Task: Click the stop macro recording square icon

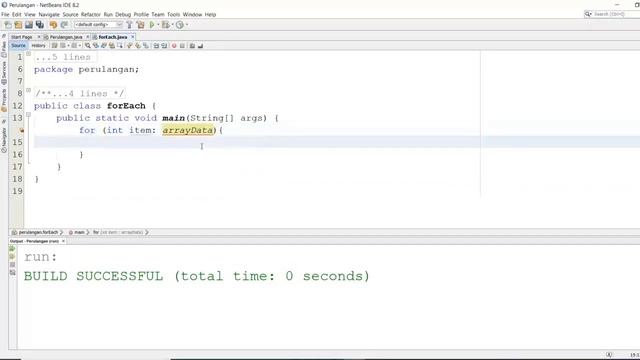Action: click(182, 46)
